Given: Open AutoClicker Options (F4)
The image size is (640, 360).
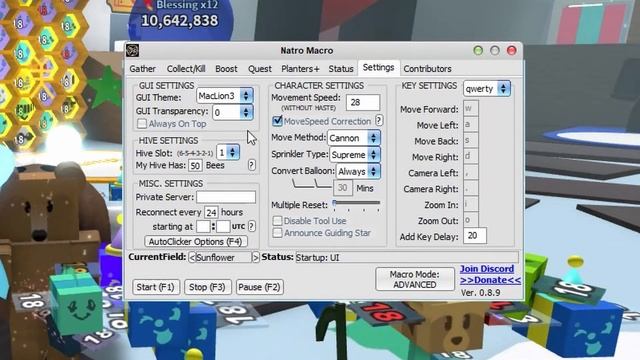Looking at the screenshot, I should pos(196,242).
